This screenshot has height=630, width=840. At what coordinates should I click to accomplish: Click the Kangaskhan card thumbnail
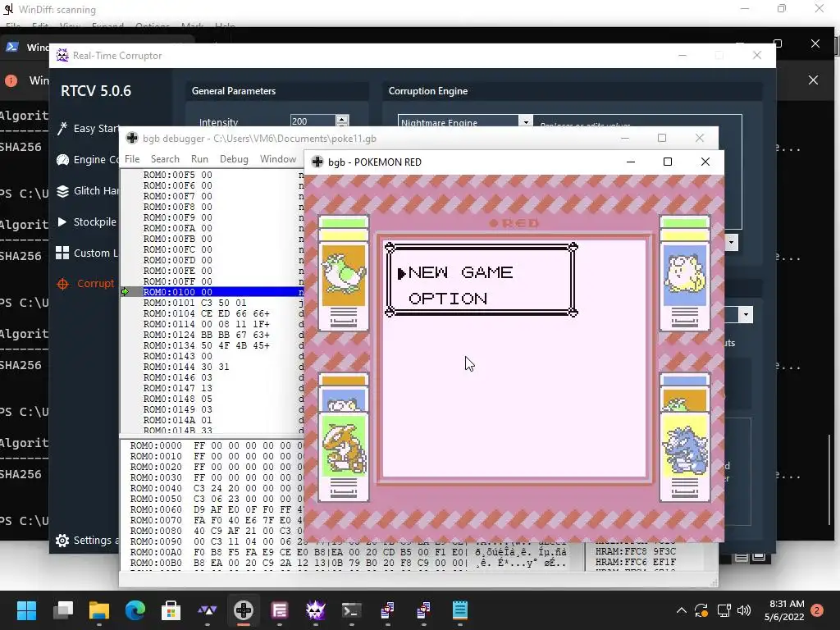tap(344, 456)
